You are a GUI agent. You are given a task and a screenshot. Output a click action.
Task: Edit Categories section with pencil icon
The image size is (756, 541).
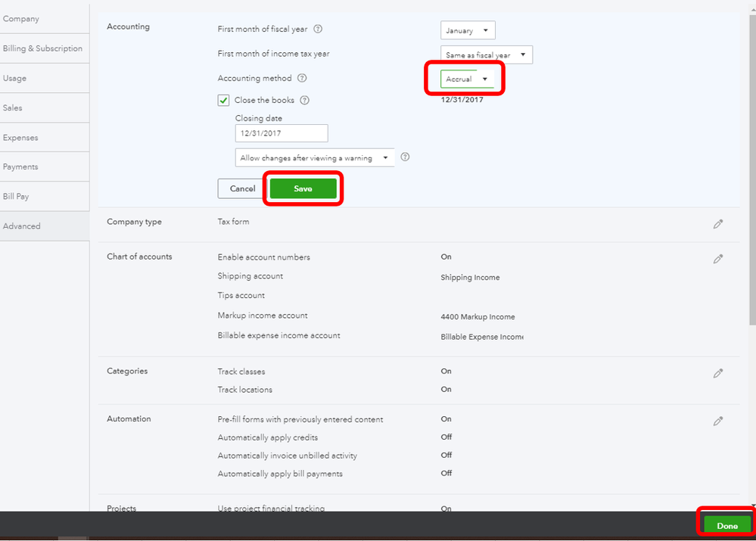(x=718, y=373)
